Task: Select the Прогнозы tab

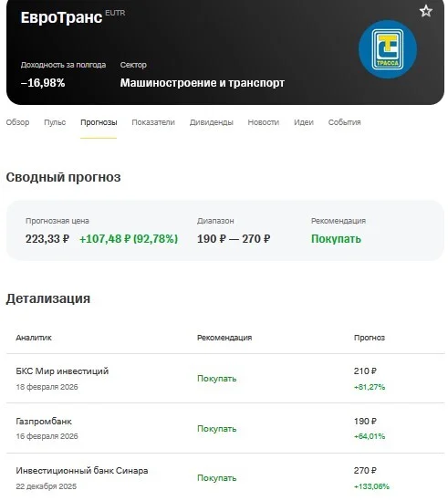Action: pyautogui.click(x=99, y=122)
